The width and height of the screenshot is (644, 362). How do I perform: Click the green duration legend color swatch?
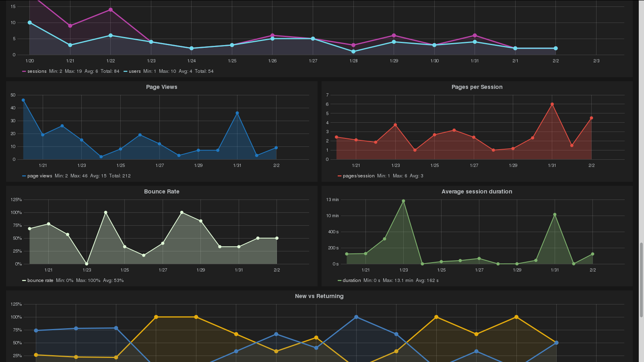[x=339, y=280]
